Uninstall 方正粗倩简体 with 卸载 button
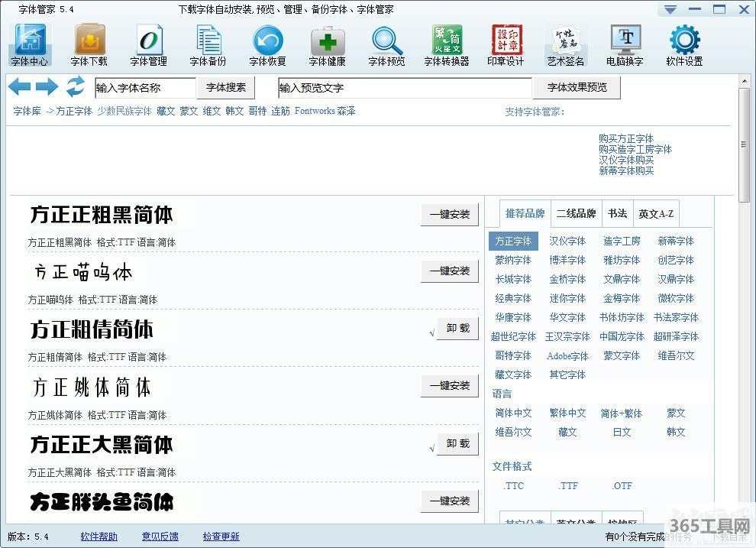756x548 pixels. pos(457,329)
